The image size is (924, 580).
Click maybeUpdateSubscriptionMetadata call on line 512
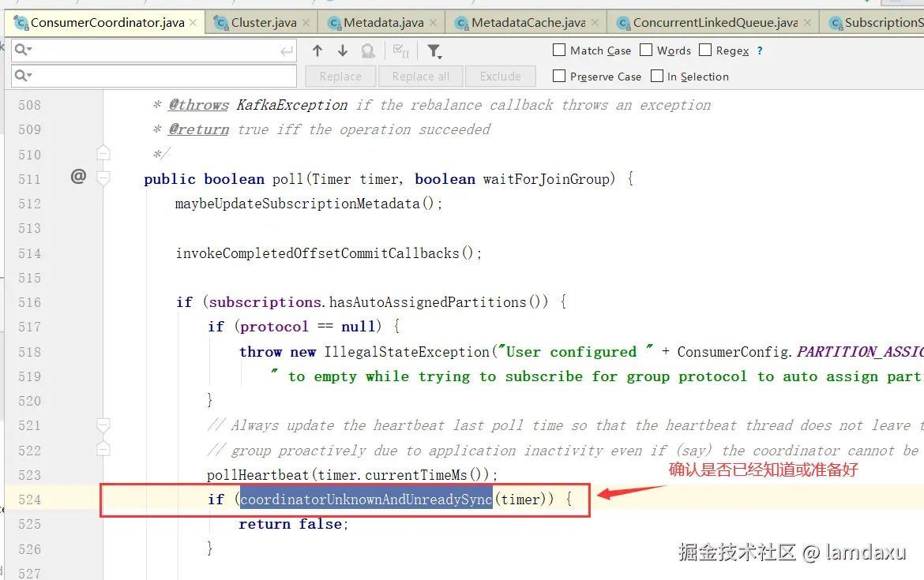(297, 204)
